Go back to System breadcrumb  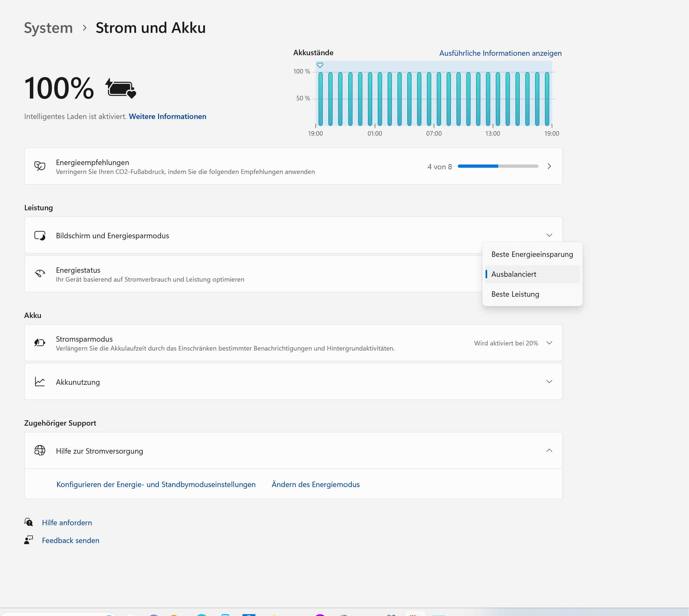click(48, 28)
